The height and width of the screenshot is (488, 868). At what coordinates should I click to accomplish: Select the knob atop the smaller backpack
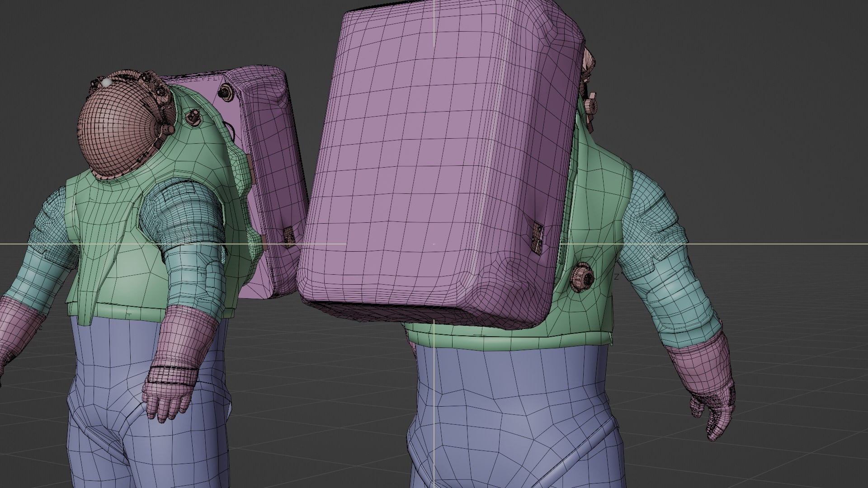(x=224, y=91)
